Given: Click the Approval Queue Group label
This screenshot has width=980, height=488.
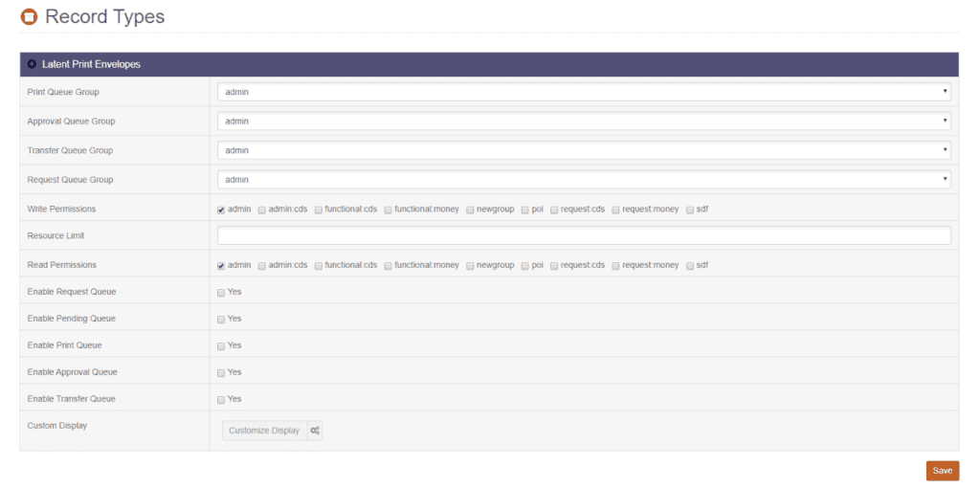Looking at the screenshot, I should pos(71,122).
